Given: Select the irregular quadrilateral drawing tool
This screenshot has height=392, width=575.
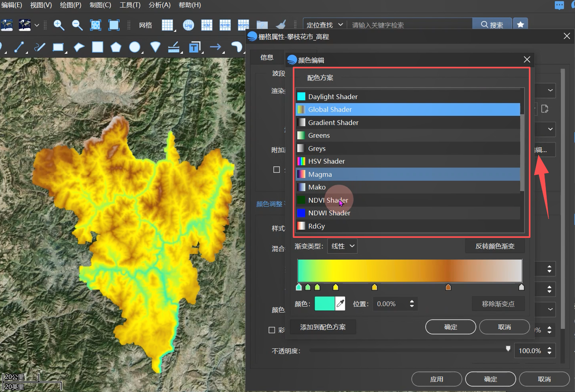Looking at the screenshot, I should [79, 47].
